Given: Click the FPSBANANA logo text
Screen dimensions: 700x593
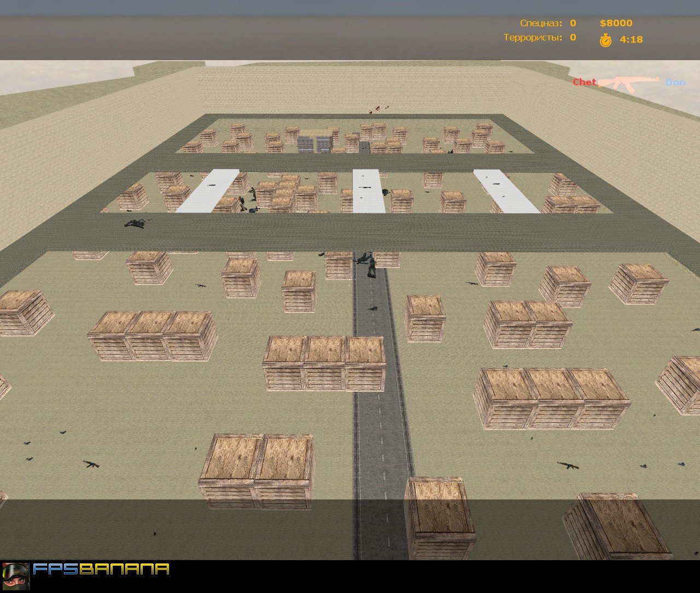Looking at the screenshot, I should tap(101, 569).
